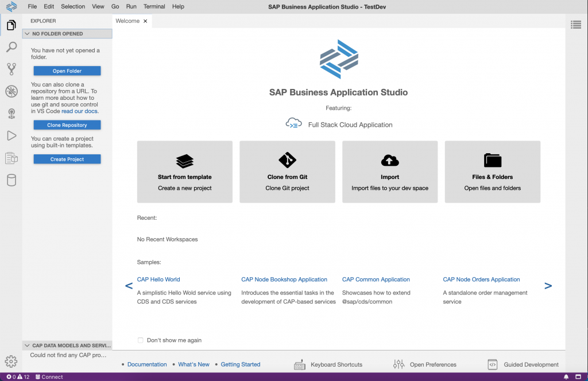Image resolution: width=588 pixels, height=381 pixels.
Task: Open the project documents icon in activity bar
Action: pos(11,158)
